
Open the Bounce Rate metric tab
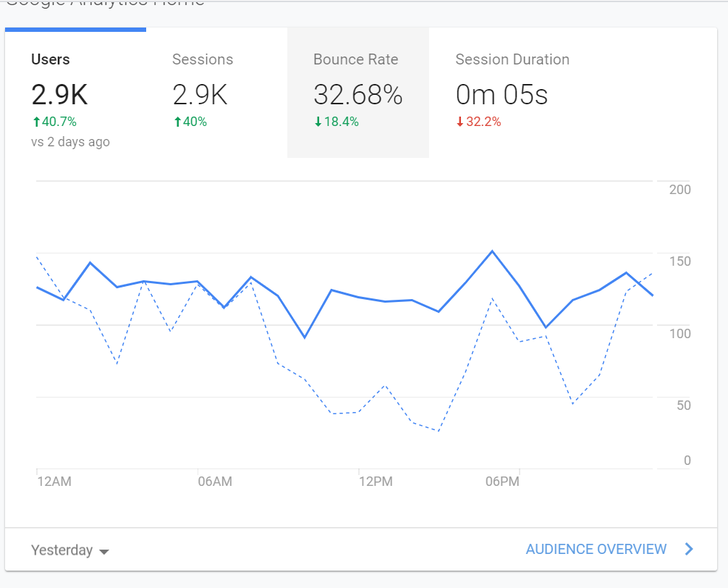[x=356, y=60]
